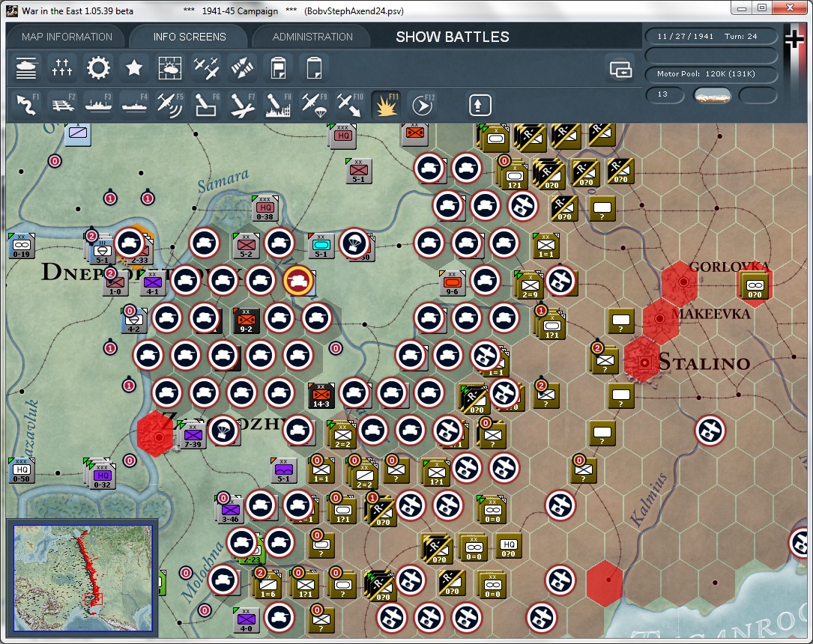Select the Soviet HQ 0?0 counter
The width and height of the screenshot is (813, 644).
pos(509,546)
